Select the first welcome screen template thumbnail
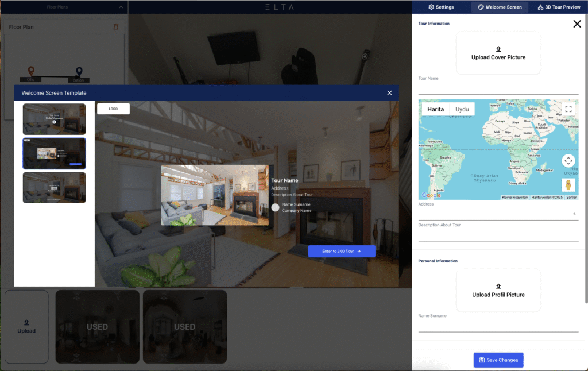588x371 pixels. (54, 119)
